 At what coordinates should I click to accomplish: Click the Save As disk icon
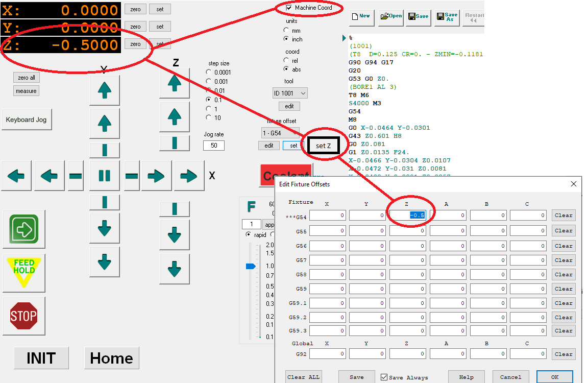447,17
